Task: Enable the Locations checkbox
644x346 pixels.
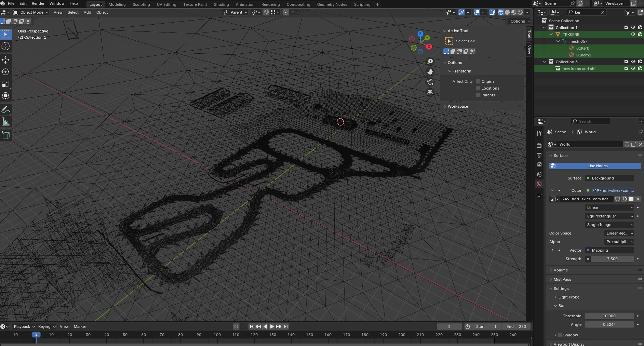Action: coord(478,88)
